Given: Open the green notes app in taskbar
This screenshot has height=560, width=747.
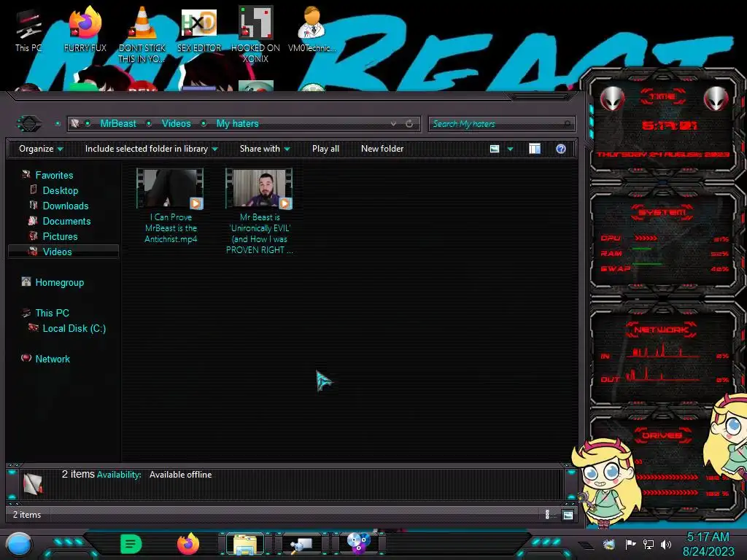Looking at the screenshot, I should click(x=131, y=544).
